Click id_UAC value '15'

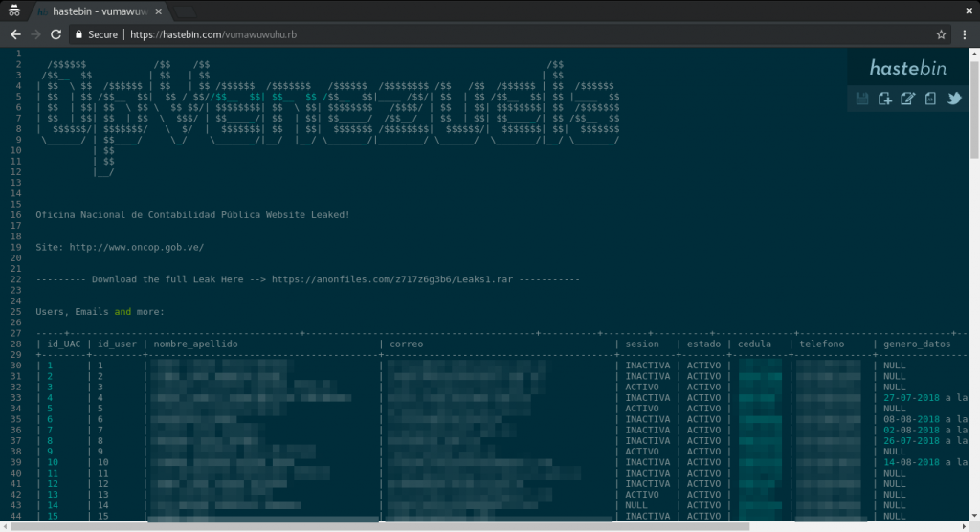click(53, 517)
